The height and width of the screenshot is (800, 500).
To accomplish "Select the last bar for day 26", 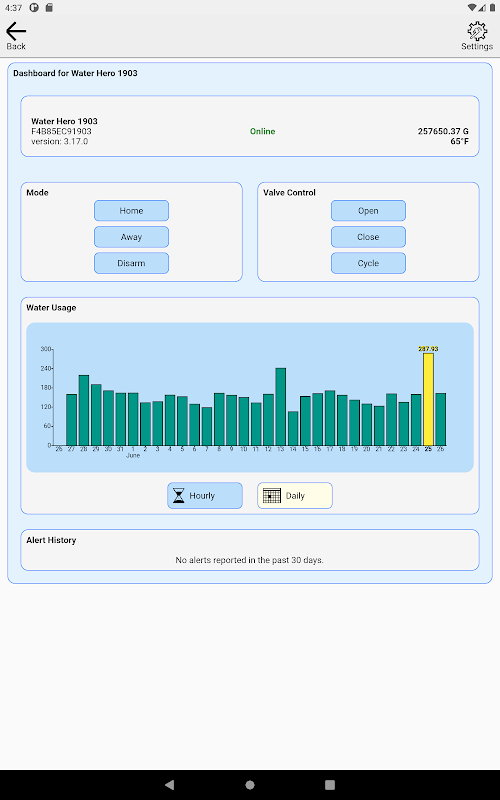I will [x=441, y=419].
